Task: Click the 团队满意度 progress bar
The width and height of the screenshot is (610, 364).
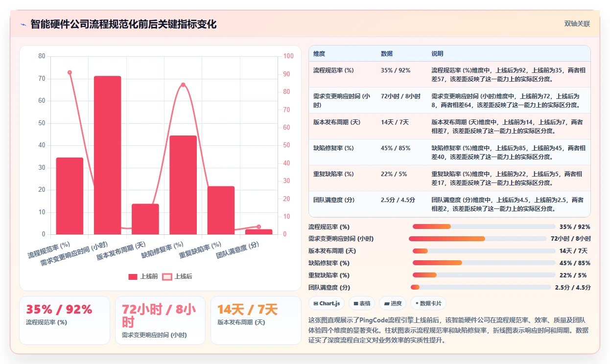Action: [481, 287]
